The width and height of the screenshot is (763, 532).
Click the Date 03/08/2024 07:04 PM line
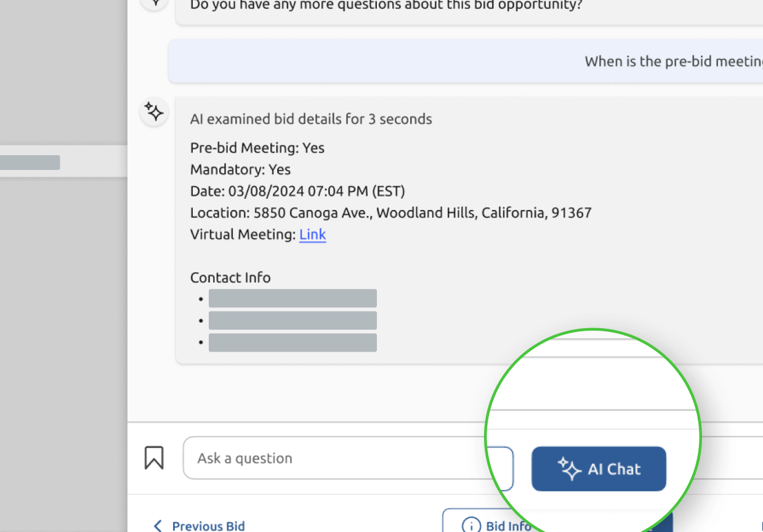pos(297,191)
